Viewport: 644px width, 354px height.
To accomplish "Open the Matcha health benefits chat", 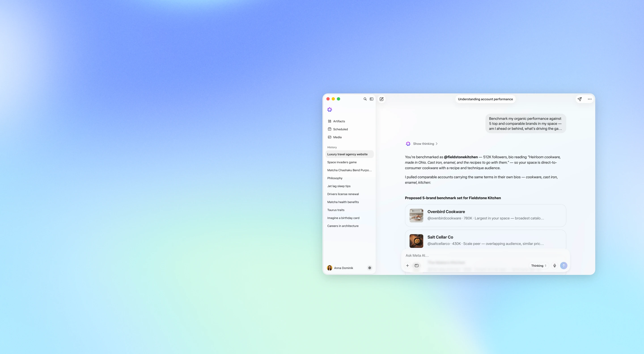I will (350, 202).
